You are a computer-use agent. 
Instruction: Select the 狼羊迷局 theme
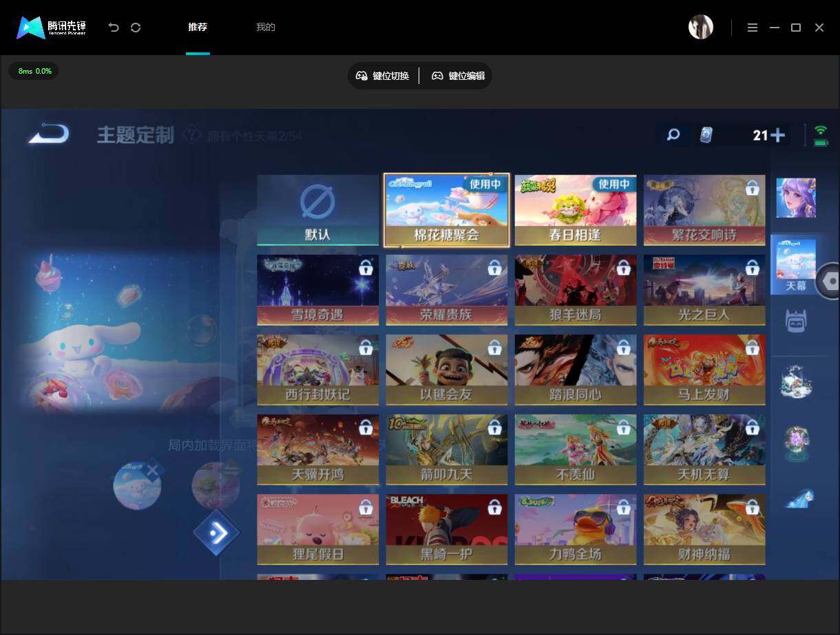[x=576, y=290]
